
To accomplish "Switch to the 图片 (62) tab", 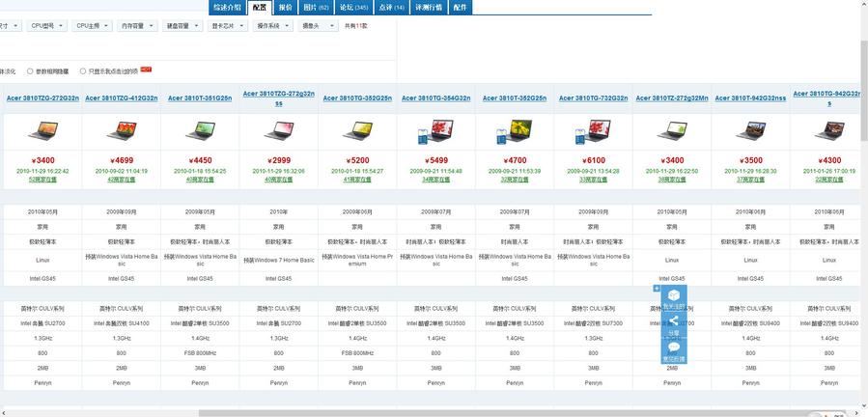I will [316, 7].
